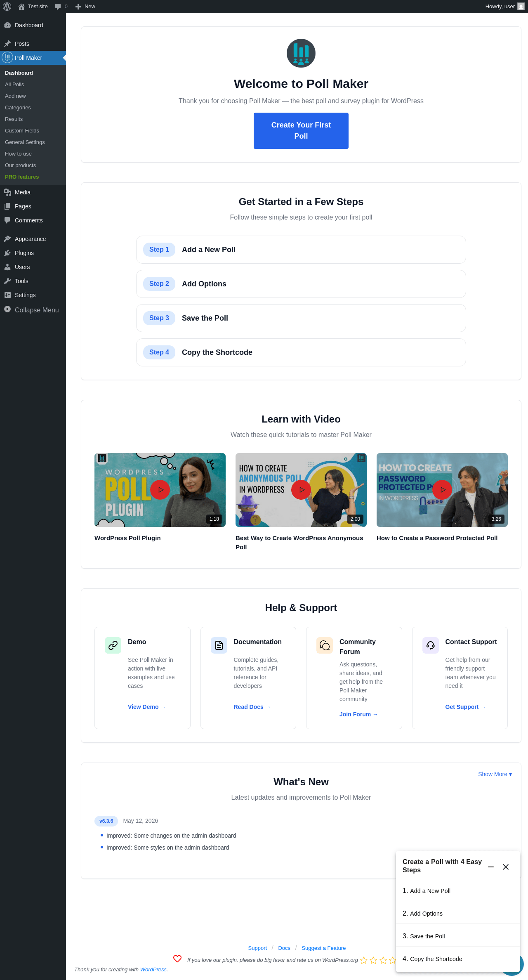Click the Poll Maker logo above welcome heading
Screen dimensions: 528x980
pyautogui.click(x=301, y=53)
